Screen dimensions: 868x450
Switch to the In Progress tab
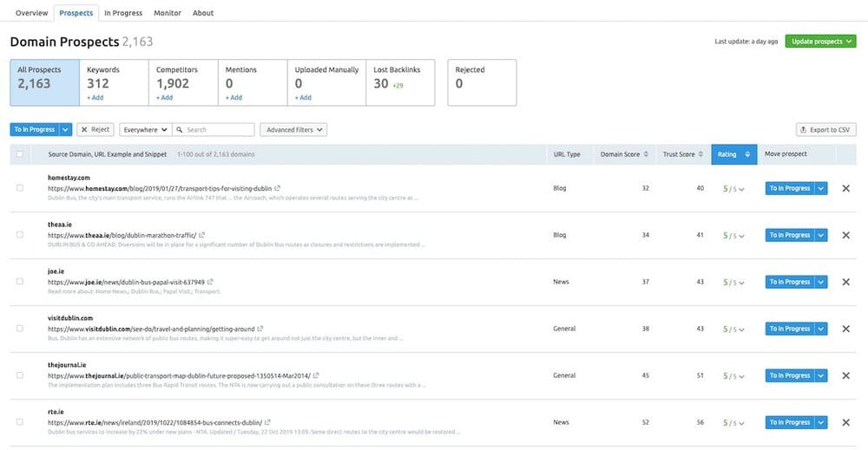click(x=123, y=13)
